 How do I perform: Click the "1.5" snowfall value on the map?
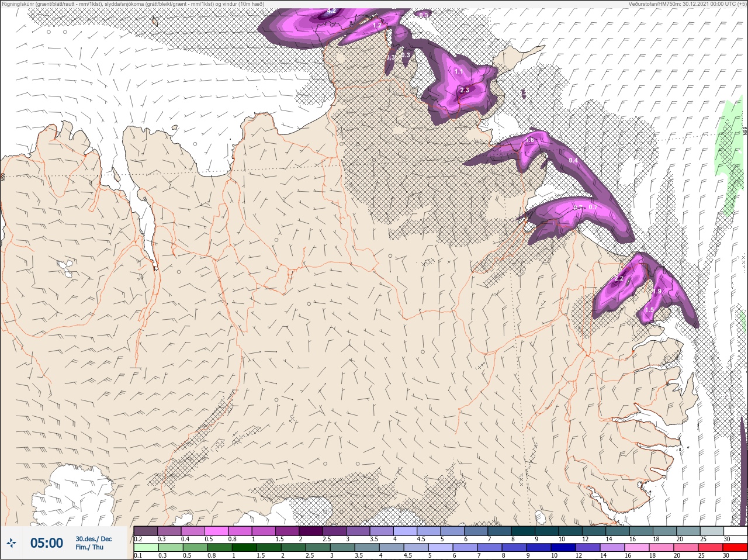point(649,310)
